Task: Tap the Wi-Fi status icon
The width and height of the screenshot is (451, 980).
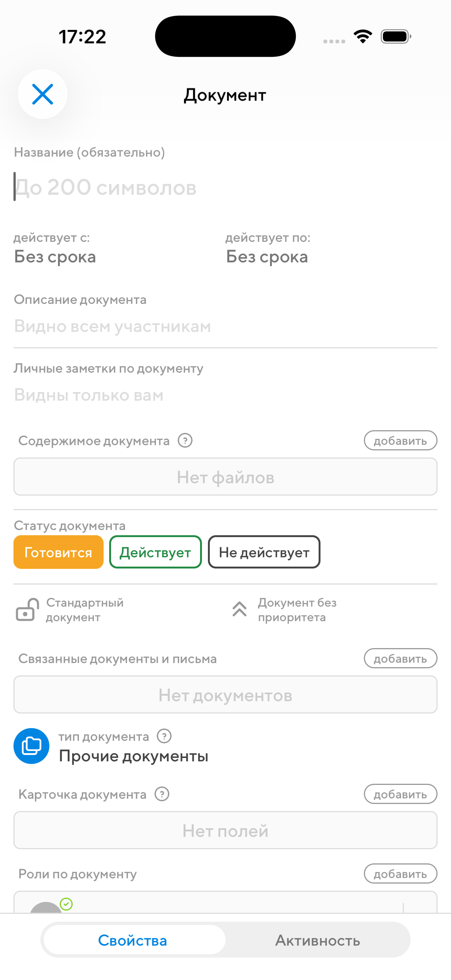Action: coord(363,37)
